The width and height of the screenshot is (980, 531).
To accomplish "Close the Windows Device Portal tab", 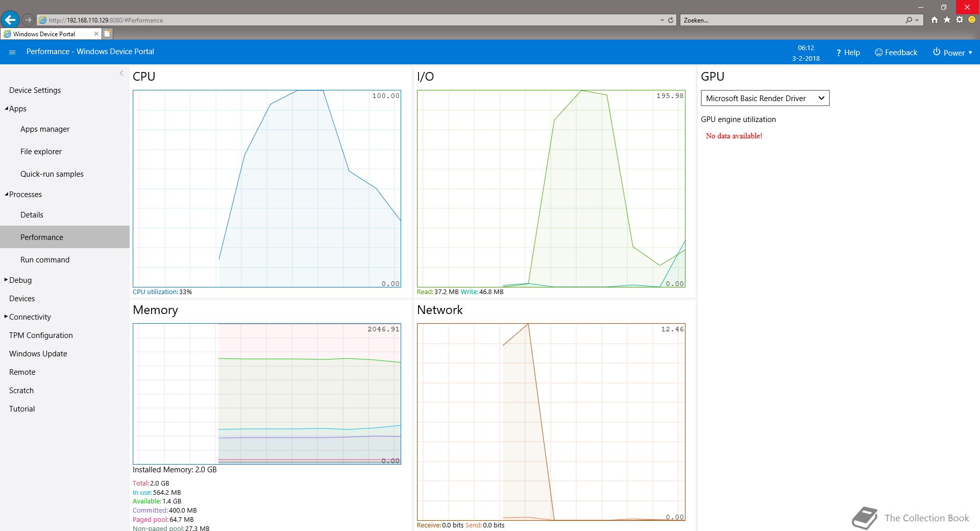I will pos(96,34).
